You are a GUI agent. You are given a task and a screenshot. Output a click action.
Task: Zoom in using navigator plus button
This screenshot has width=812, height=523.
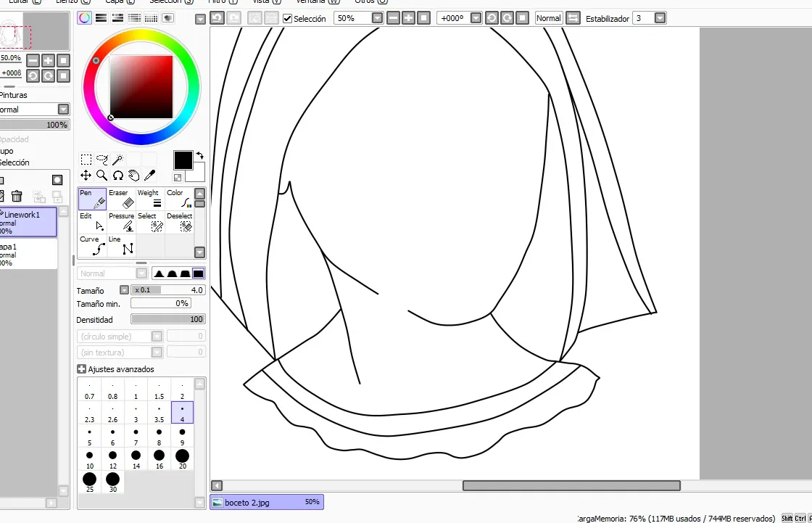pos(48,61)
